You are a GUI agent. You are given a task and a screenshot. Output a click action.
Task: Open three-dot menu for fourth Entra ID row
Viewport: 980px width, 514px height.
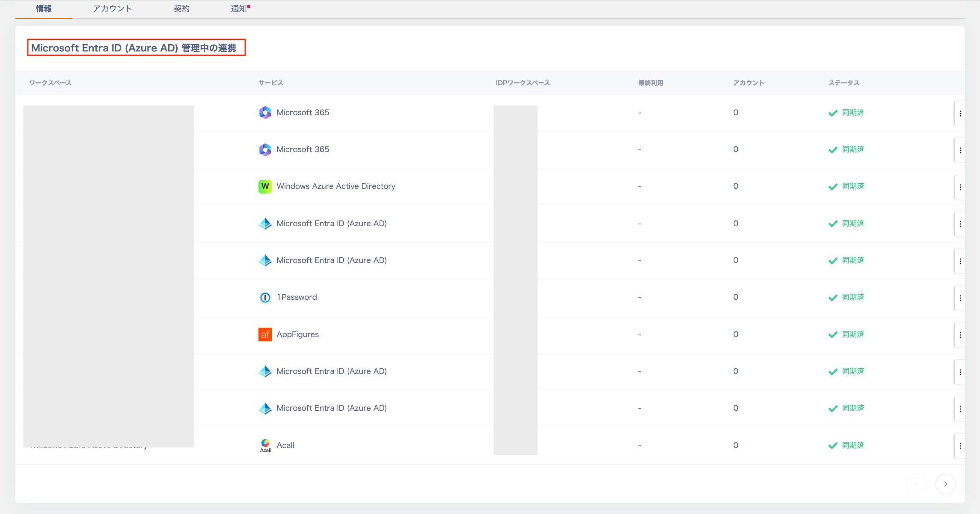tap(960, 409)
